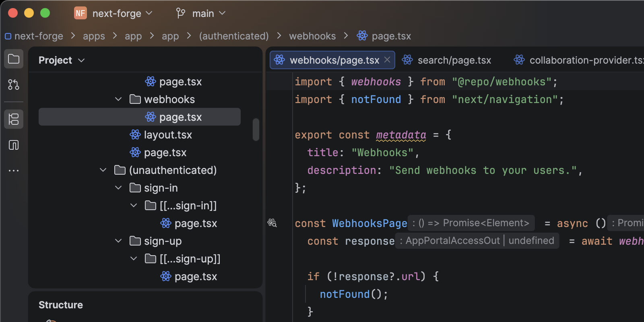
Task: Select layout.tsx in the project tree
Action: pyautogui.click(x=168, y=135)
